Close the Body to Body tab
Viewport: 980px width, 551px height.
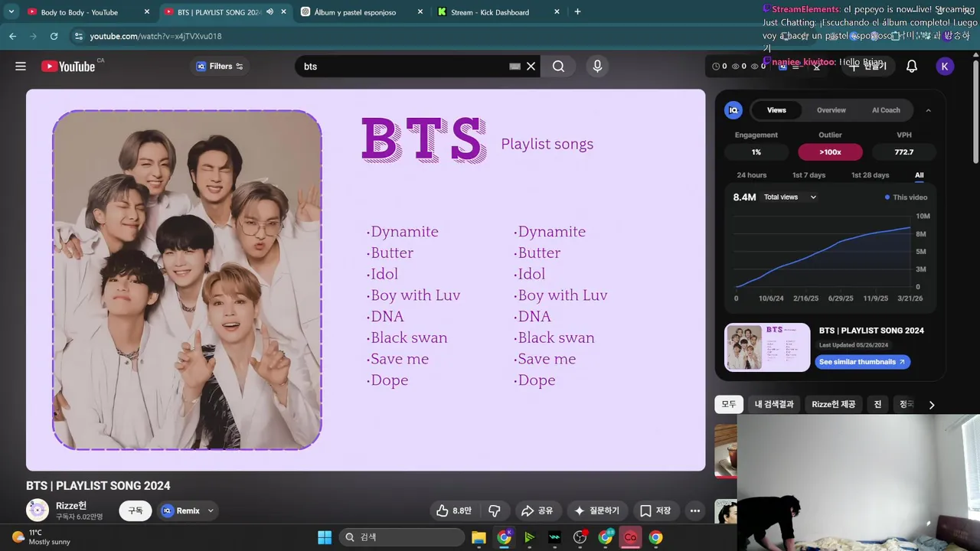[147, 11]
